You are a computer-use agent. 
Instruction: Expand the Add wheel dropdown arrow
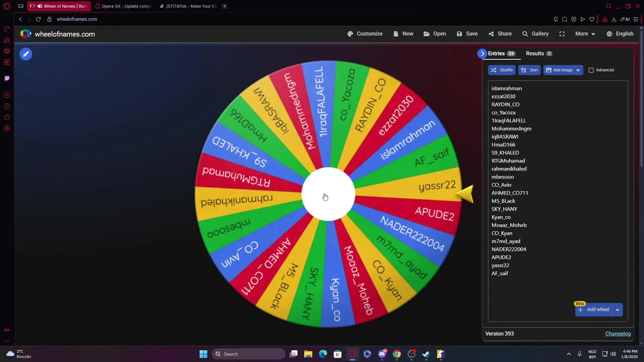click(617, 310)
